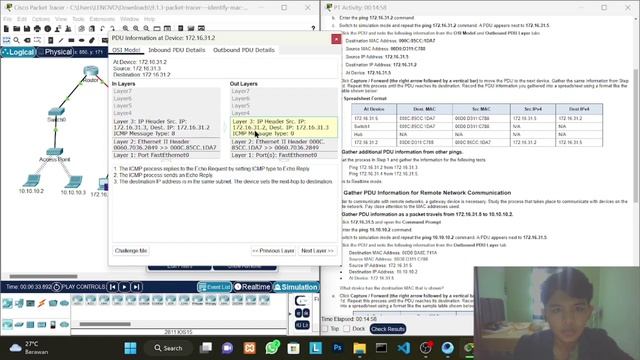Click the Open file folder icon

pos(16,29)
